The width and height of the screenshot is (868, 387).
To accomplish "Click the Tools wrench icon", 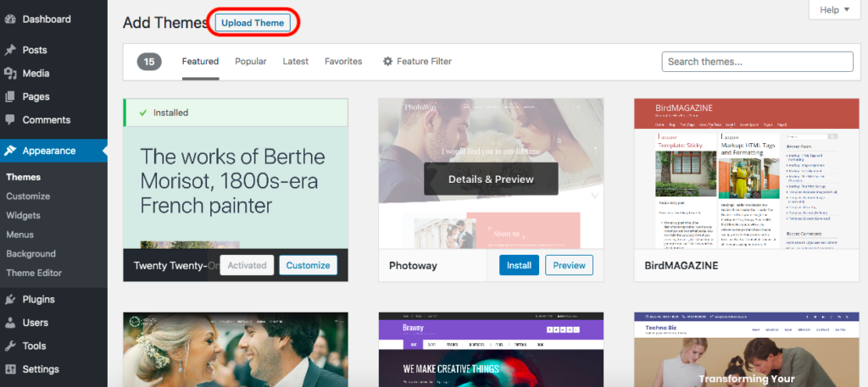I will click(10, 346).
